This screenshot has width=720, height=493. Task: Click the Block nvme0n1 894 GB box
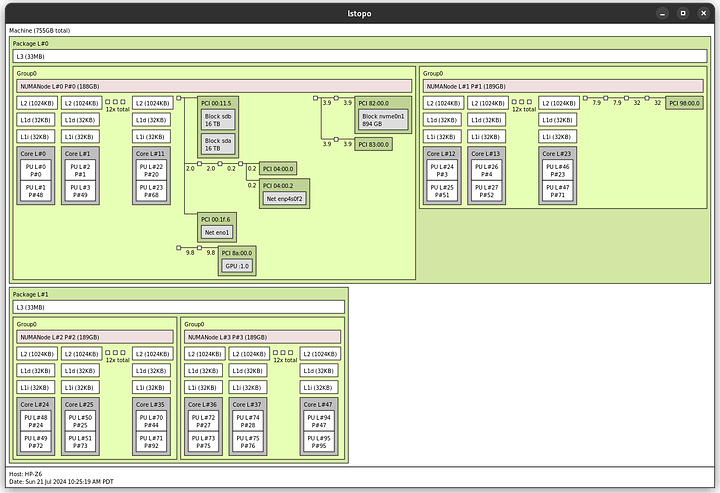383,120
